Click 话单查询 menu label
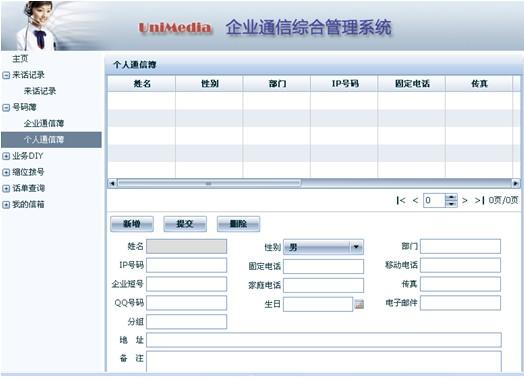 click(x=28, y=188)
